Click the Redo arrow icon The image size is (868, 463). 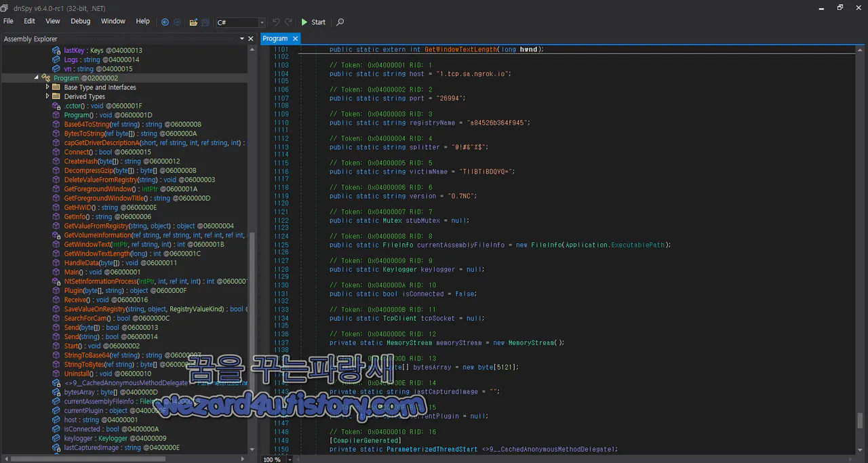(x=288, y=22)
